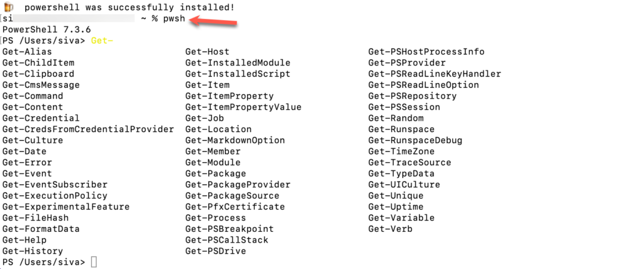Select Get-InstalledModule entry
Image resolution: width=644 pixels, height=269 pixels.
click(238, 63)
